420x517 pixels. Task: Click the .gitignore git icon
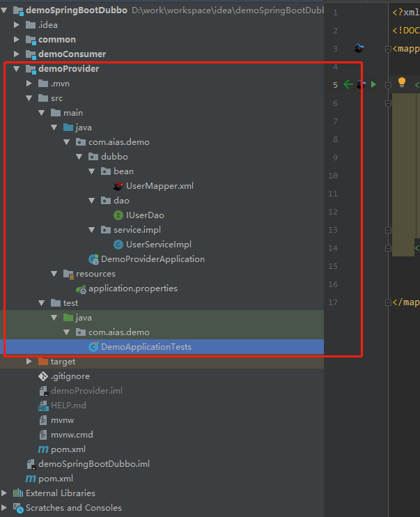click(x=43, y=376)
